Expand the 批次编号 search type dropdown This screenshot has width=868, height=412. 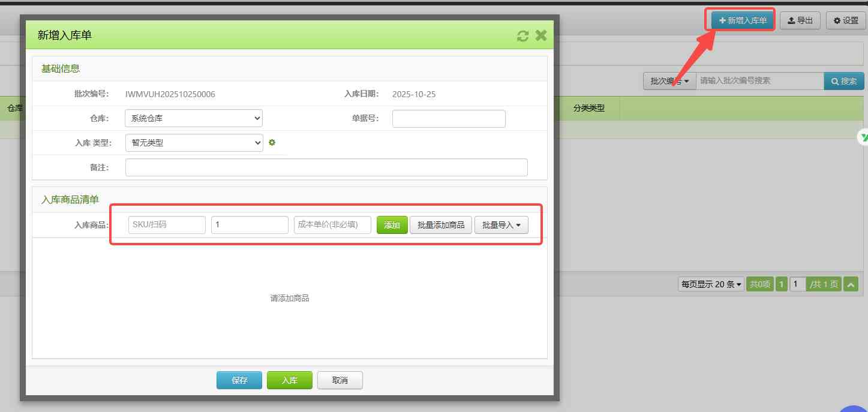669,81
